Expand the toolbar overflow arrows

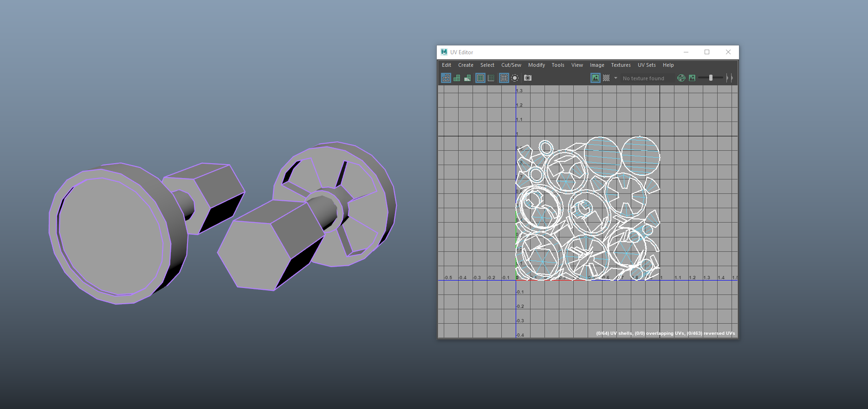coord(729,78)
